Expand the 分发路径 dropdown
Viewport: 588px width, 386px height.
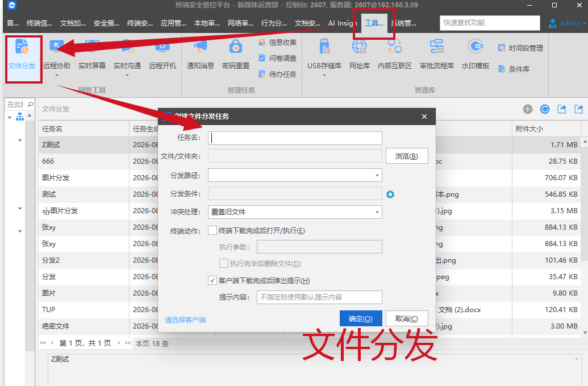pyautogui.click(x=377, y=175)
